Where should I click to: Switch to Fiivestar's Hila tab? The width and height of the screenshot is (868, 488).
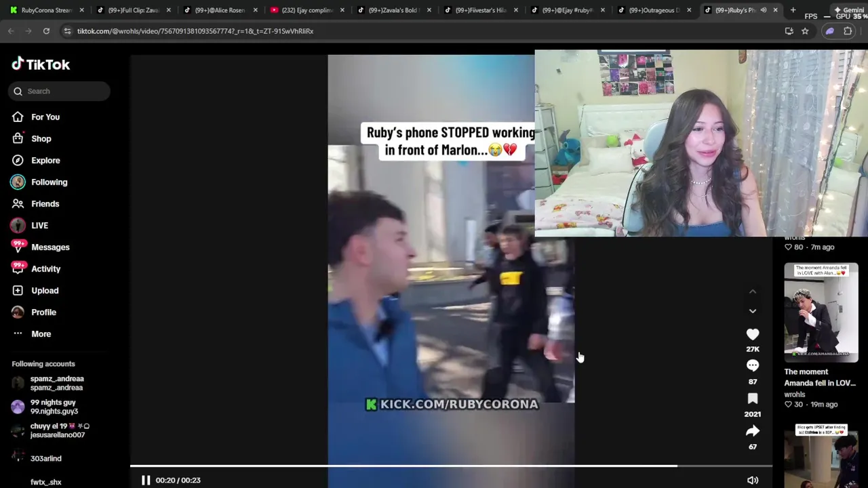480,10
